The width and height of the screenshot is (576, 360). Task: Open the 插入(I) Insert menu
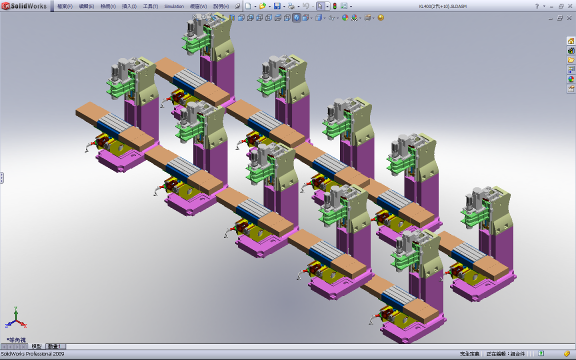pos(129,6)
